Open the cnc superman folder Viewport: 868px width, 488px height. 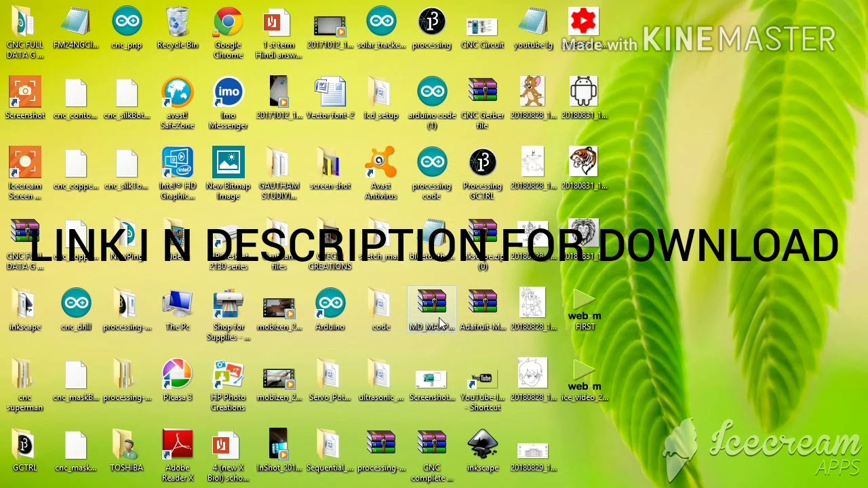pos(25,386)
